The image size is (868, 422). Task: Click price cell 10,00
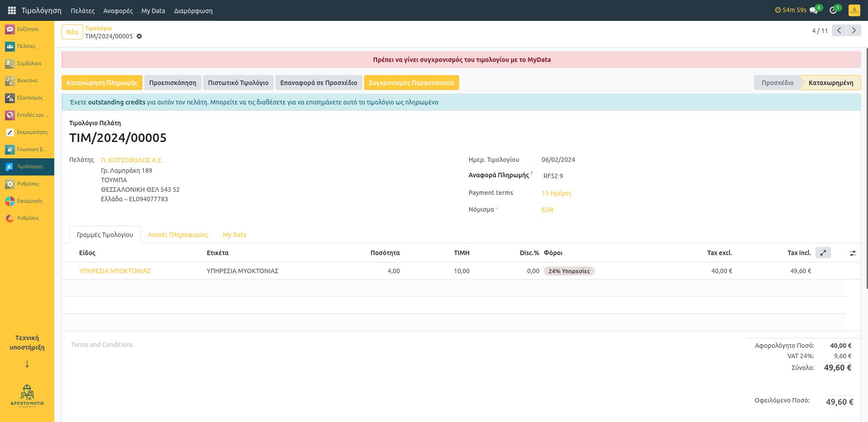point(461,271)
